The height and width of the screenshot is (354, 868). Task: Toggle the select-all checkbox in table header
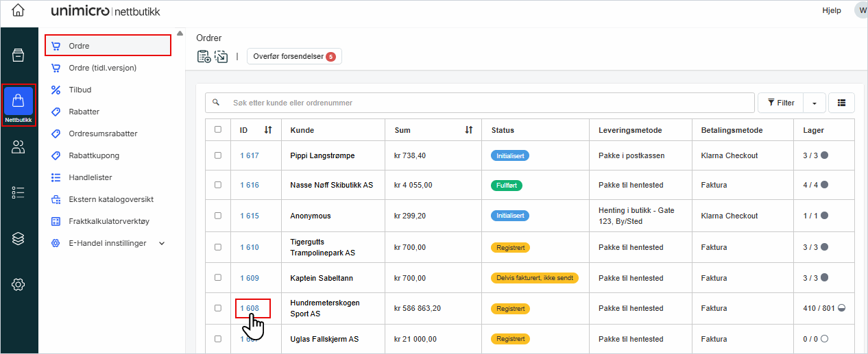pos(218,129)
